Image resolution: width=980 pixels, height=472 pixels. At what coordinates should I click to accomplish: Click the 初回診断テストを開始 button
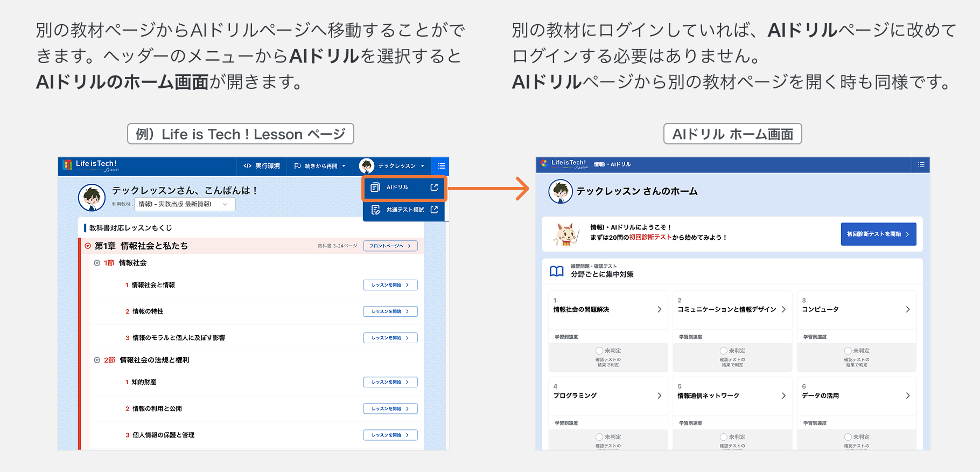click(x=878, y=234)
